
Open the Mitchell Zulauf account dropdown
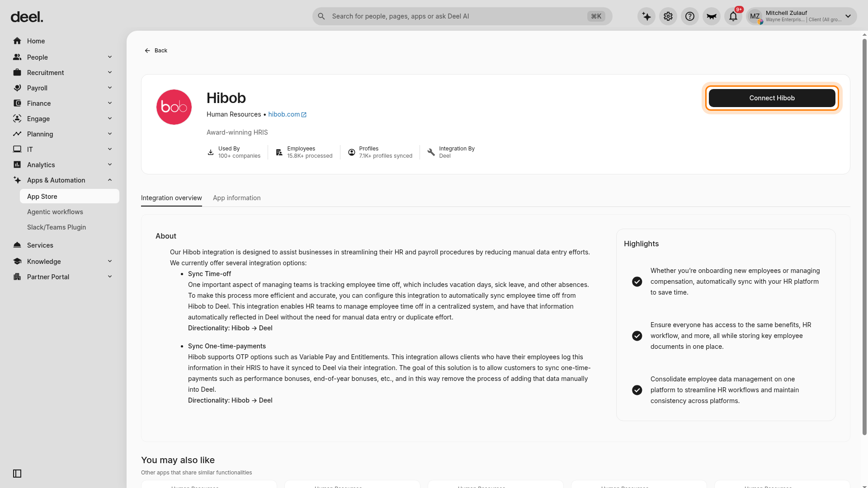(x=801, y=16)
